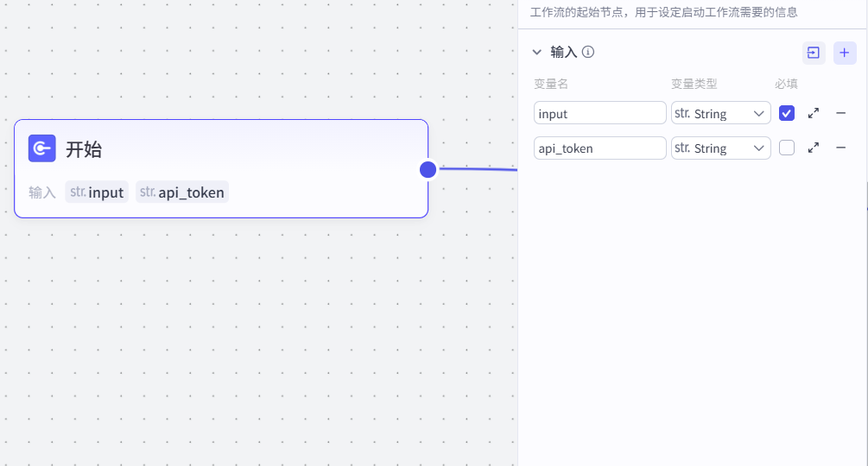Open expand arrows icon for api_token row

(x=814, y=148)
